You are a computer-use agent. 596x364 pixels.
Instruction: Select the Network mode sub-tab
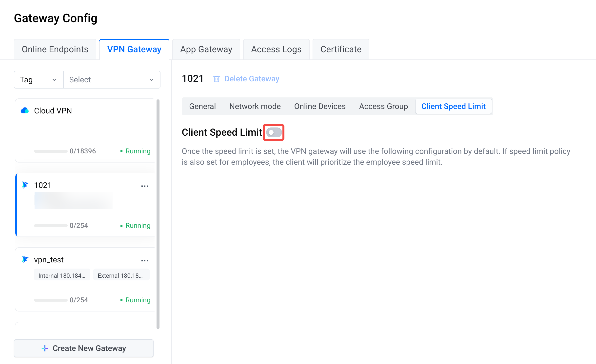click(x=255, y=106)
